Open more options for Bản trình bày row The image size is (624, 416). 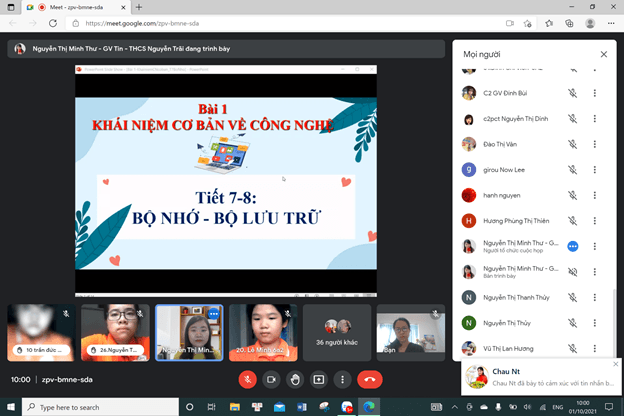pos(595,272)
